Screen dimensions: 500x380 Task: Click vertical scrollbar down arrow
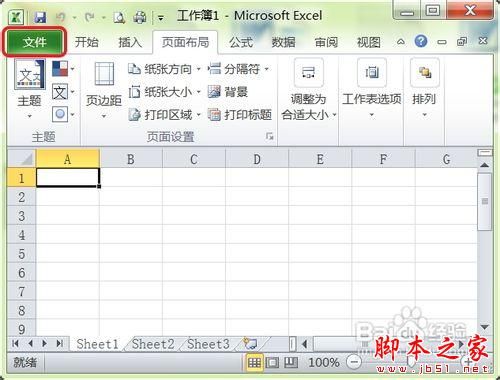[x=485, y=327]
